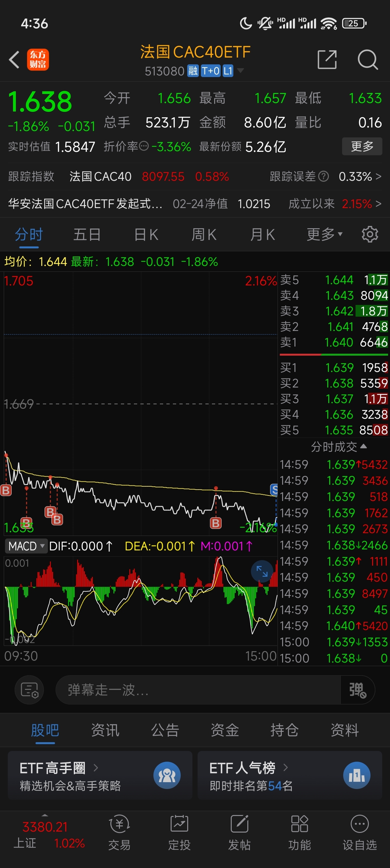The width and height of the screenshot is (390, 868).
Task: Expand the chart fullscreen arrows icon
Action: (x=262, y=571)
